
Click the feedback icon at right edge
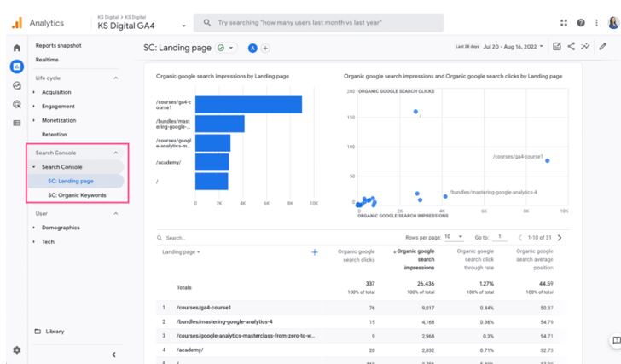coord(616,340)
